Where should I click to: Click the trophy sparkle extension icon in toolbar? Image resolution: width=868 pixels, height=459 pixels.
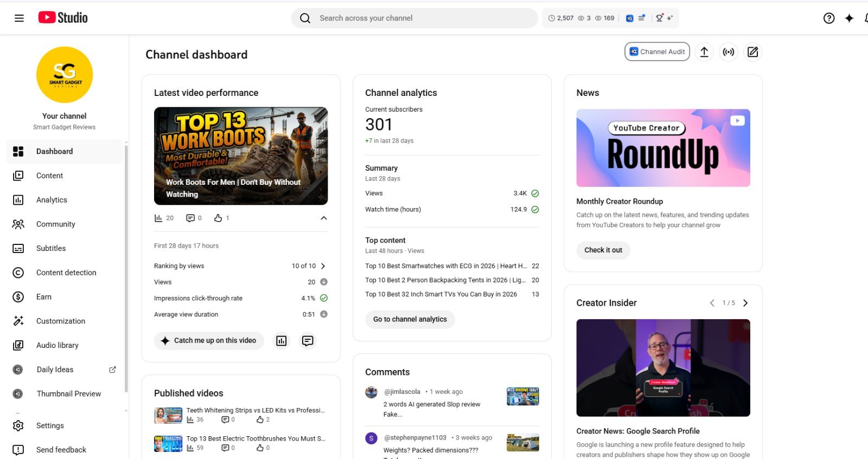coord(664,18)
